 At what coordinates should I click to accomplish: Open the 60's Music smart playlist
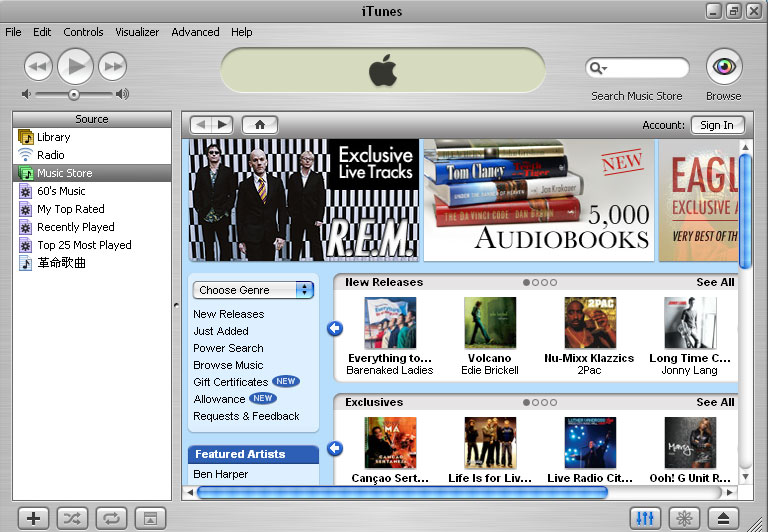92,191
